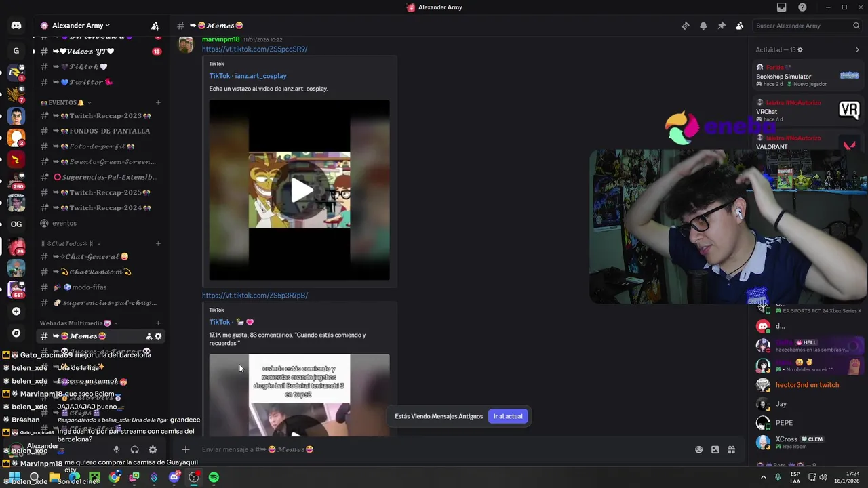Collapse the Webadas Multimedia category
Image resolution: width=868 pixels, height=488 pixels.
[79, 323]
